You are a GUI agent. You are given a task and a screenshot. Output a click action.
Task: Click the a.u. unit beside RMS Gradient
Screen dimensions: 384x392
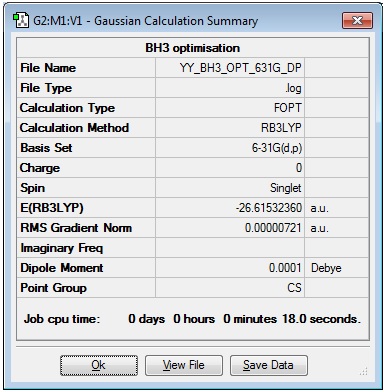319,228
